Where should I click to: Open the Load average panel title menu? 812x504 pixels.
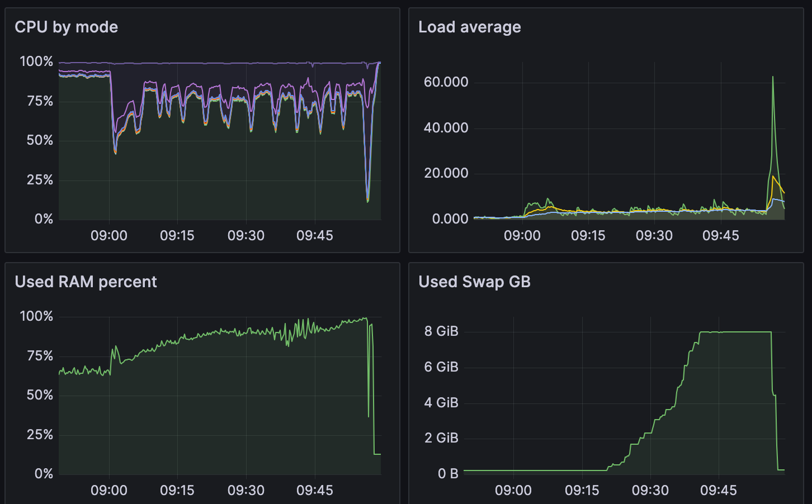click(x=469, y=27)
